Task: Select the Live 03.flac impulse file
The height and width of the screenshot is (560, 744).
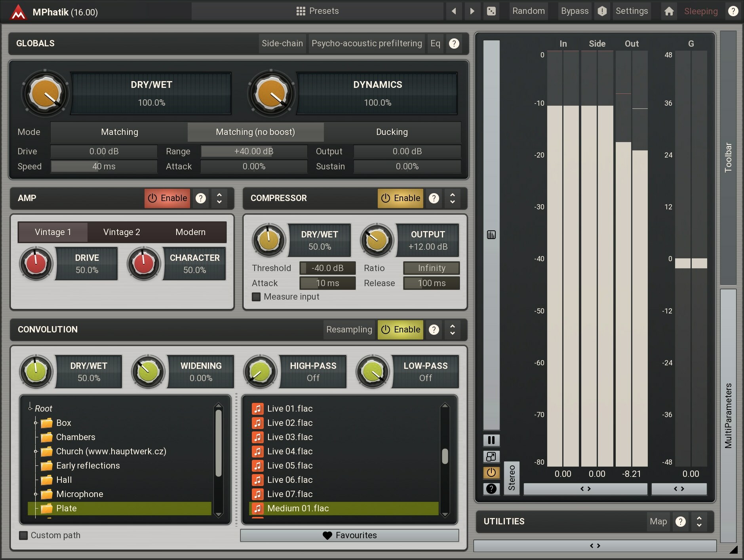Action: point(289,437)
